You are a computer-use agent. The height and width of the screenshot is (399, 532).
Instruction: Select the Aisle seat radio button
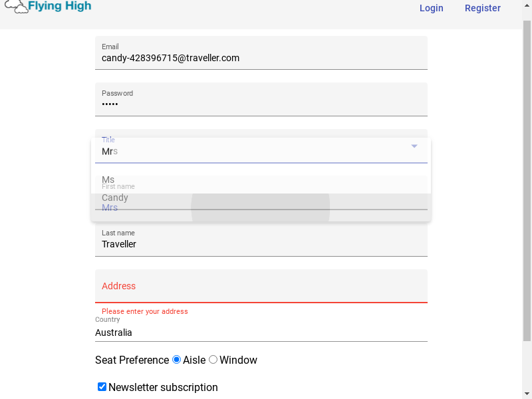click(x=176, y=359)
